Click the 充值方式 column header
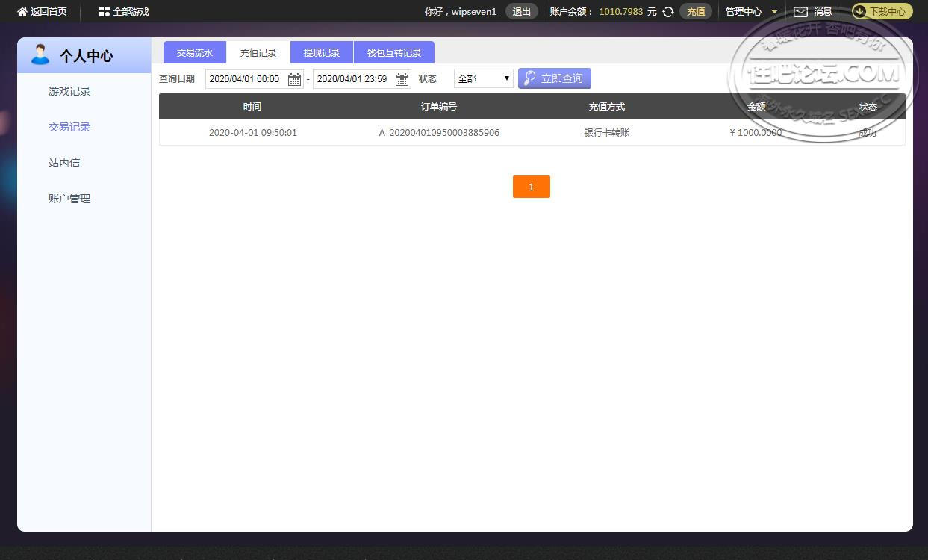The image size is (928, 560). [x=607, y=107]
